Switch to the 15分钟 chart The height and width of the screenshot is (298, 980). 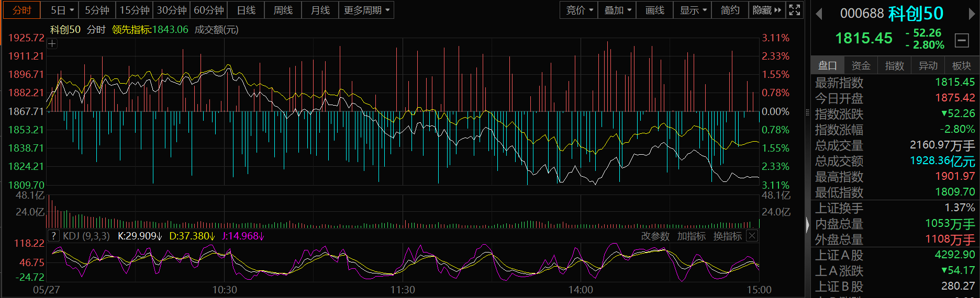pyautogui.click(x=135, y=10)
